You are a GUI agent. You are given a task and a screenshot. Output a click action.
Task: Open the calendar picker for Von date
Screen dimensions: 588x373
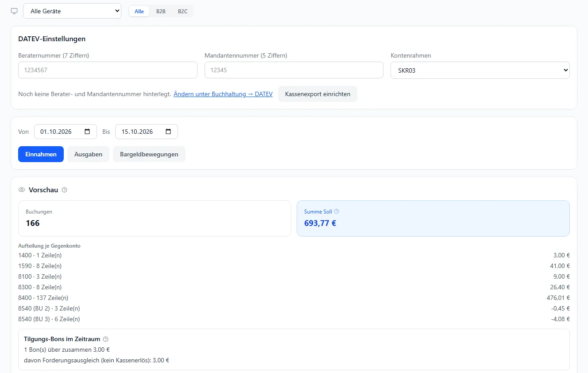click(x=87, y=132)
